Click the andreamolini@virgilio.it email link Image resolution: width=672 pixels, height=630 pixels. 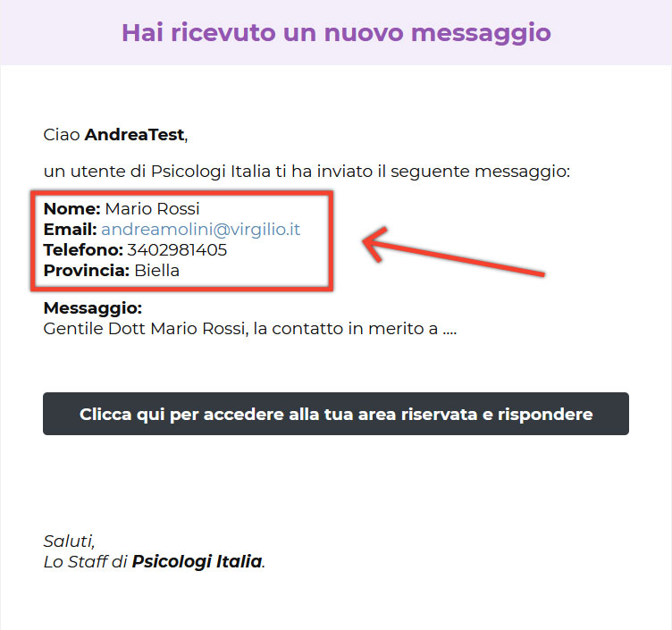coord(200,230)
